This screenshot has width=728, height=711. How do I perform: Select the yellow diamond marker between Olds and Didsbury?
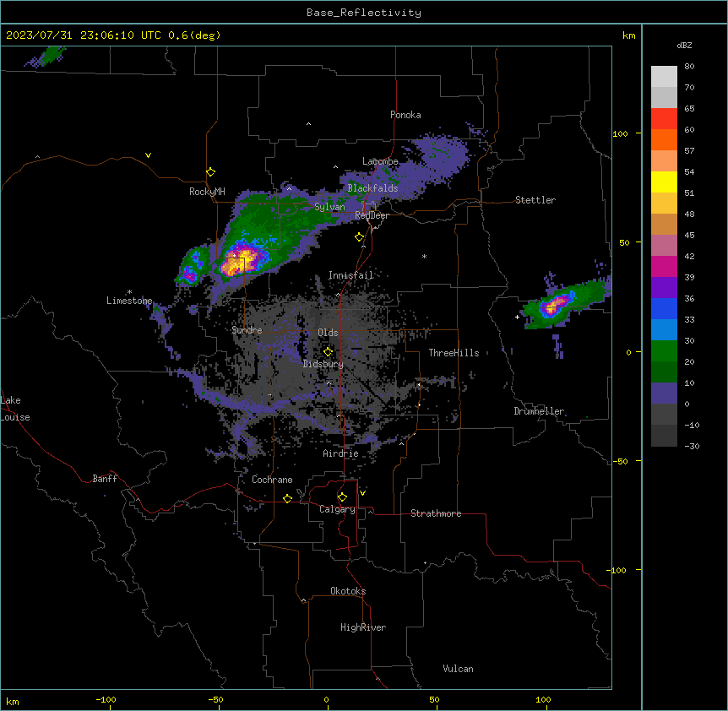329,352
